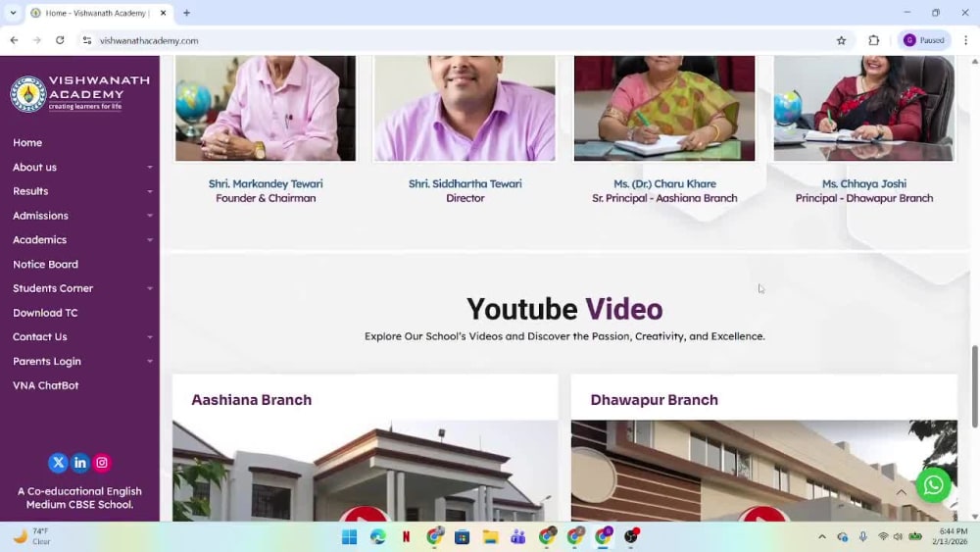Open the Dhawapur Branch video thumbnail
Screen dimensions: 980x552
pyautogui.click(x=763, y=471)
